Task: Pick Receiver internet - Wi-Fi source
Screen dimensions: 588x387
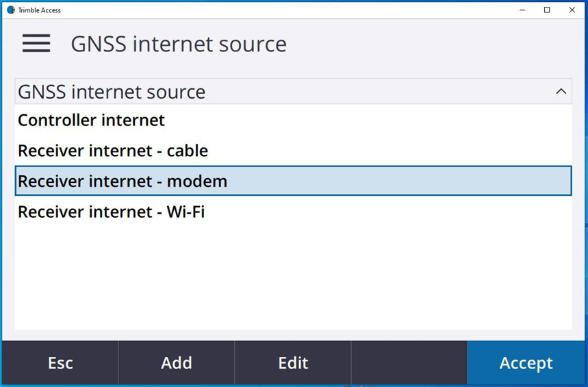Action: pyautogui.click(x=111, y=212)
